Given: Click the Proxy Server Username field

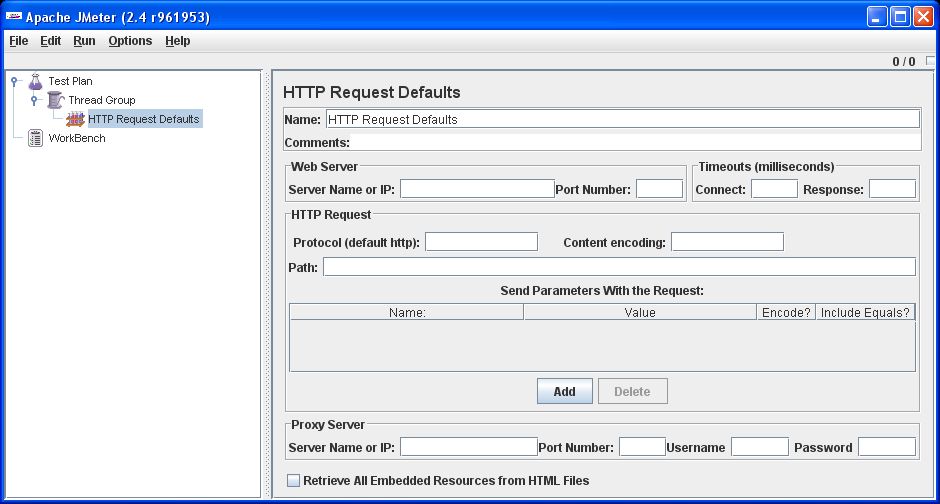Looking at the screenshot, I should 759,447.
